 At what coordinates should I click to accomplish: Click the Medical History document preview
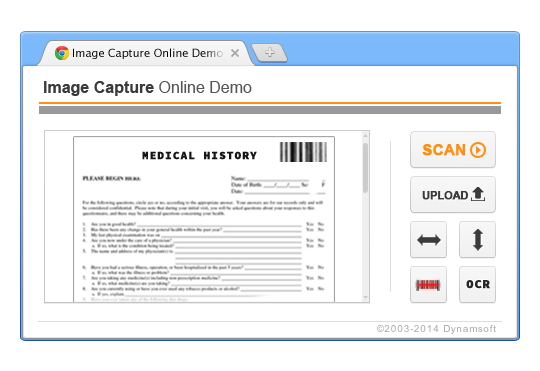204,219
